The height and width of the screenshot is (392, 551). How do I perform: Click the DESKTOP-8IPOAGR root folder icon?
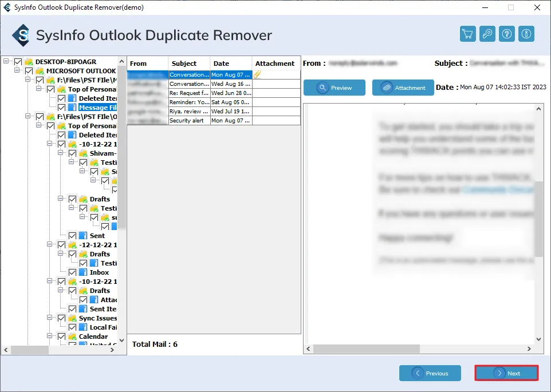[x=29, y=62]
